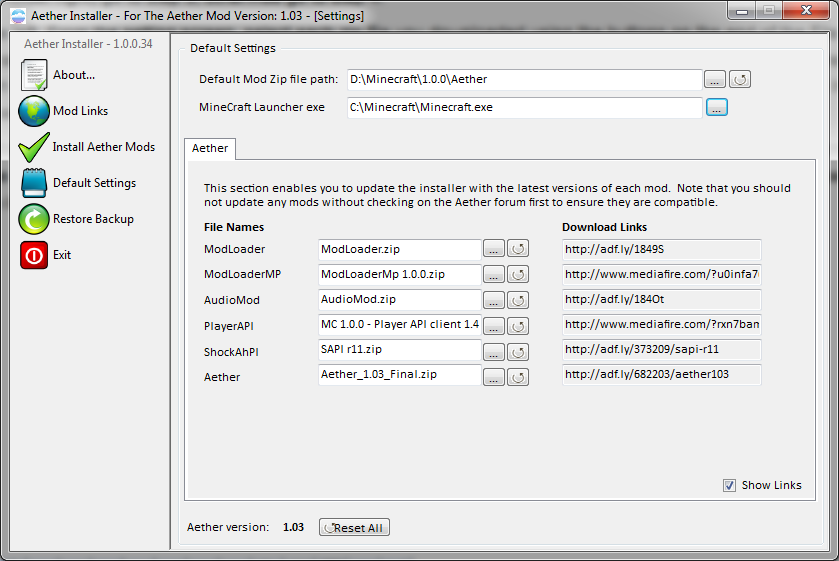Image resolution: width=839 pixels, height=561 pixels.
Task: Browse for the AudioMod file
Action: click(x=493, y=300)
